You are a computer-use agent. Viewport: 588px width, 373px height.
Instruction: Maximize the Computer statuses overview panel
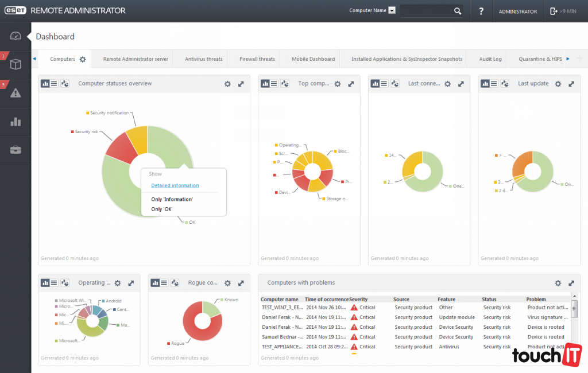241,84
